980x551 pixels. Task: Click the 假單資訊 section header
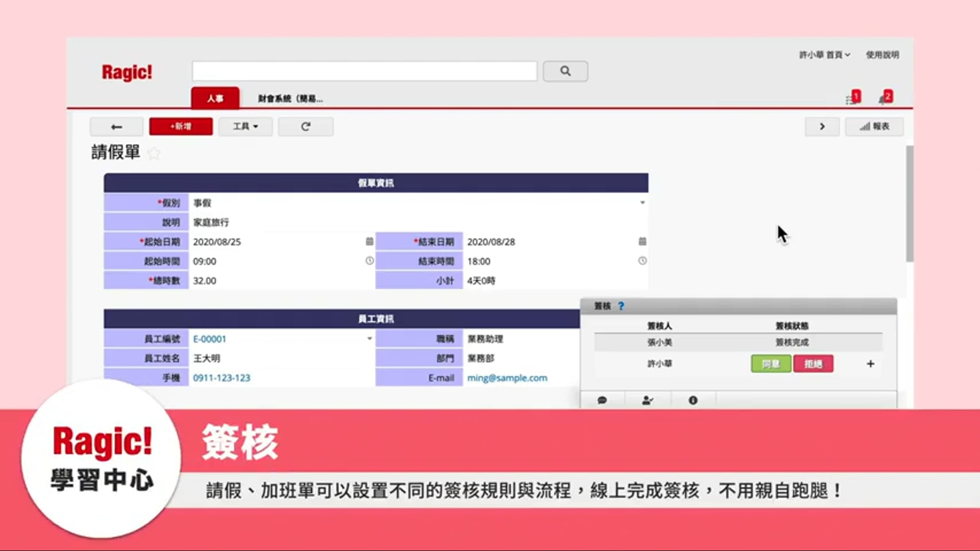pos(376,183)
